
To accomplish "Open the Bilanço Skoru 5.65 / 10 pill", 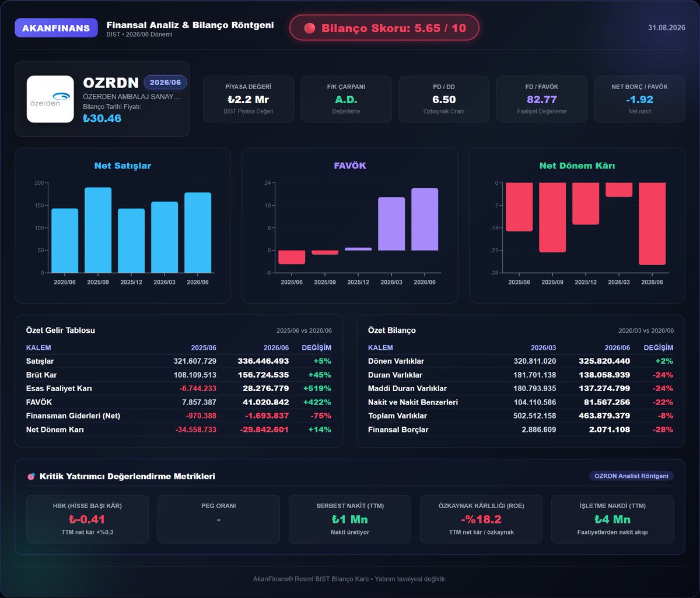I will click(384, 28).
